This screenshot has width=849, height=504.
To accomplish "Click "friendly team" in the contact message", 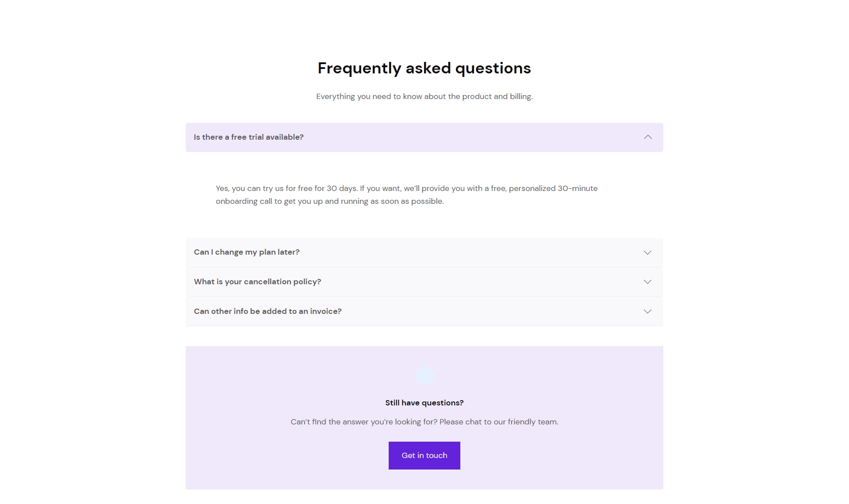I will point(532,422).
